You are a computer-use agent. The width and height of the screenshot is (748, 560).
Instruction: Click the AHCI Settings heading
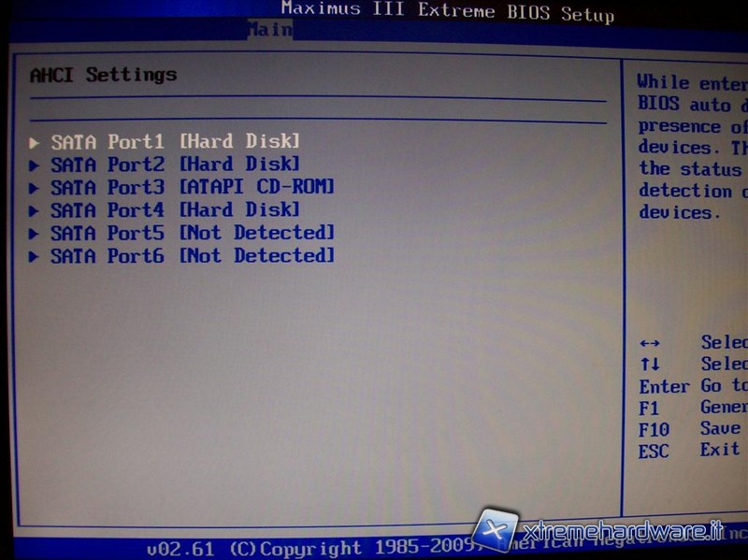click(103, 75)
